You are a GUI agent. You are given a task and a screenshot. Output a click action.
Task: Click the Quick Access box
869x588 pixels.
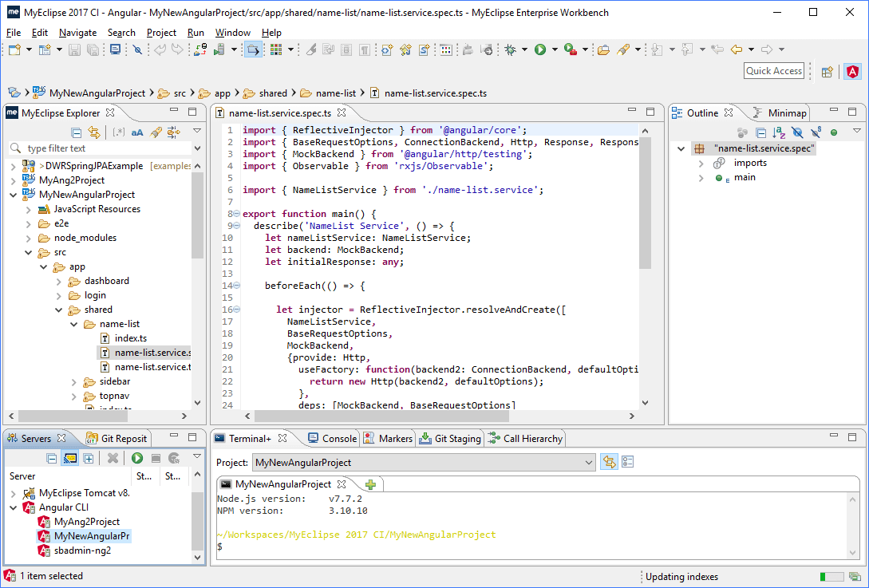(774, 71)
